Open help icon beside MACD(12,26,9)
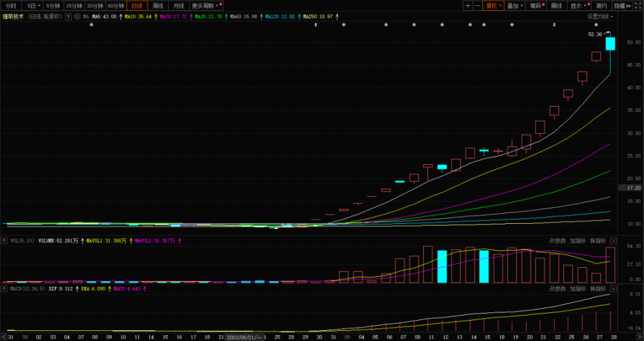 coord(5,289)
